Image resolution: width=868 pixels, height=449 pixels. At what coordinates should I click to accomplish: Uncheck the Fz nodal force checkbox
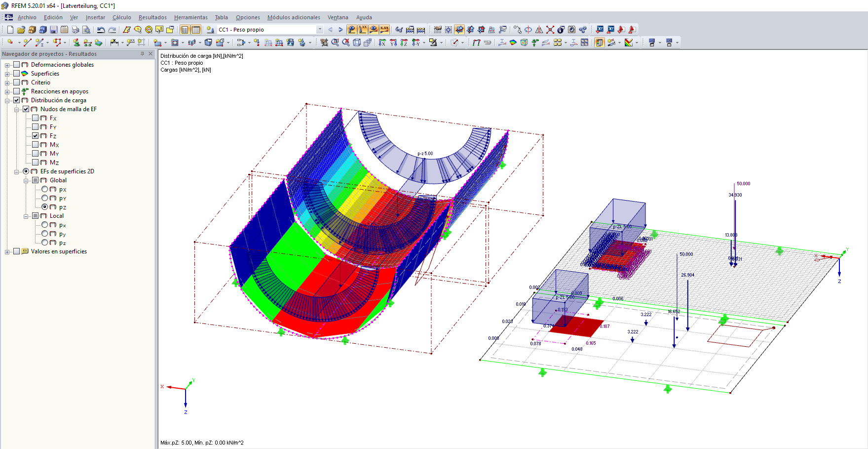(x=36, y=136)
